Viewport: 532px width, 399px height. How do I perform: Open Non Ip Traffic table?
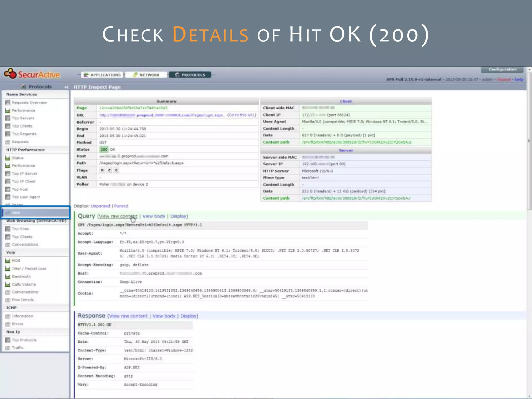click(18, 348)
